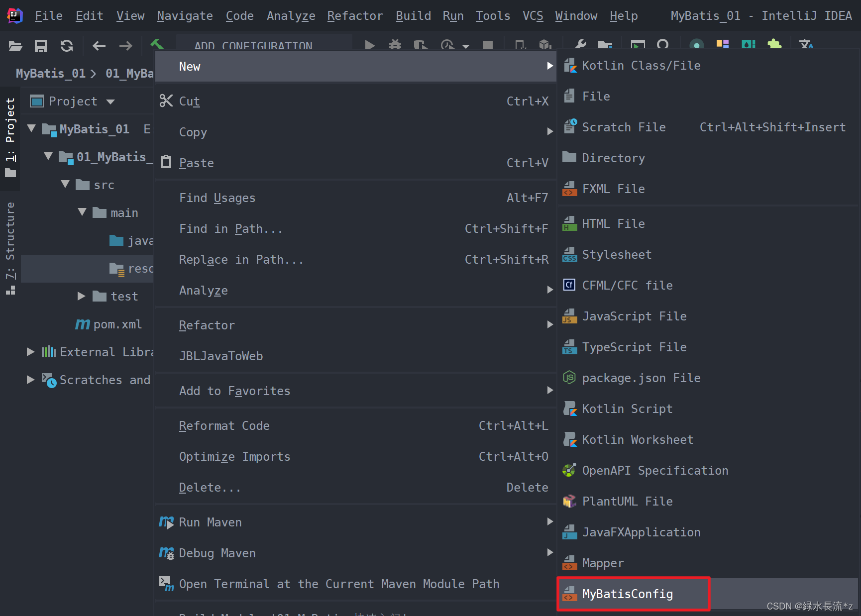Open settings with the wrench icon
Viewport: 861px width, 616px height.
click(x=580, y=45)
